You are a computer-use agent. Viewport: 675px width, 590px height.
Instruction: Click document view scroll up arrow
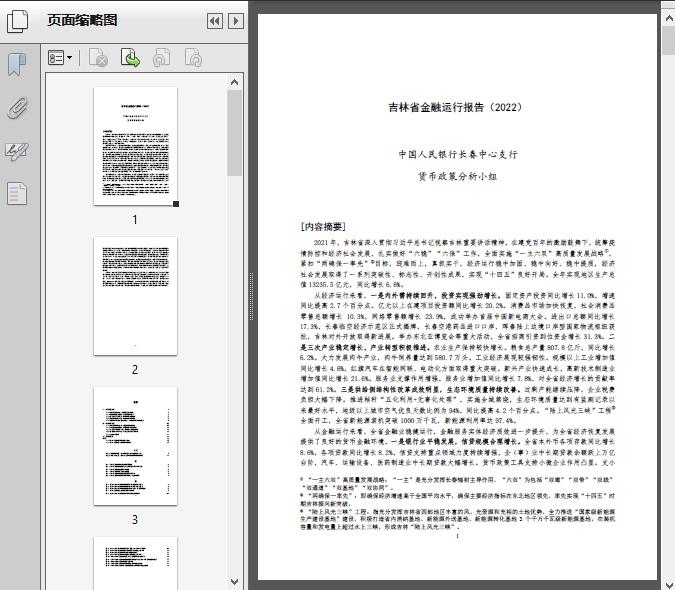tap(669, 19)
